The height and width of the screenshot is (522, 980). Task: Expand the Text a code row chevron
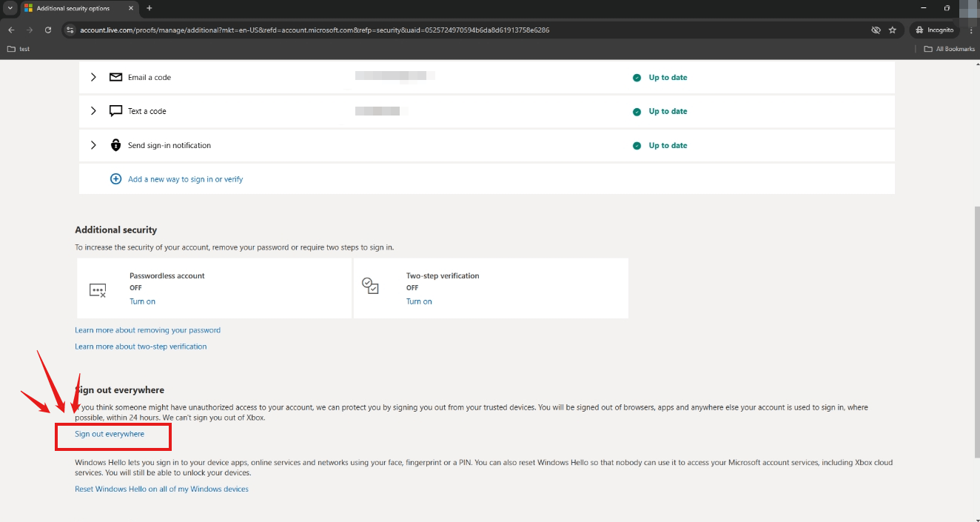(x=93, y=111)
